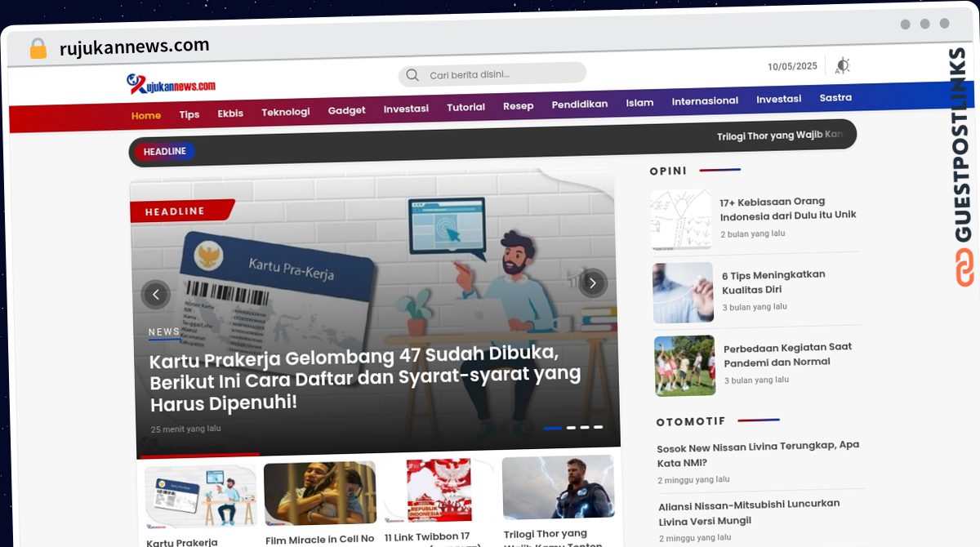Click the search magnifier icon
The height and width of the screenshot is (547, 980).
pos(412,75)
